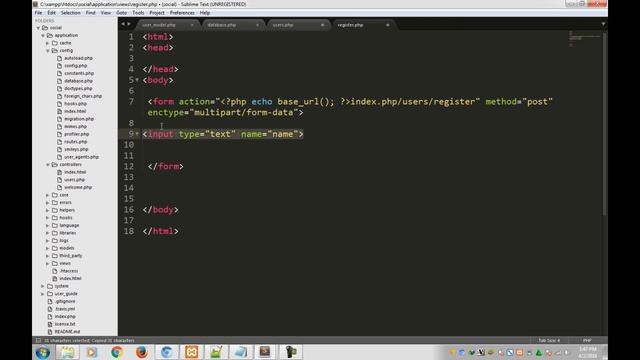The width and height of the screenshot is (640, 360).
Task: Fold the body tag at line 5
Action: coord(137,80)
